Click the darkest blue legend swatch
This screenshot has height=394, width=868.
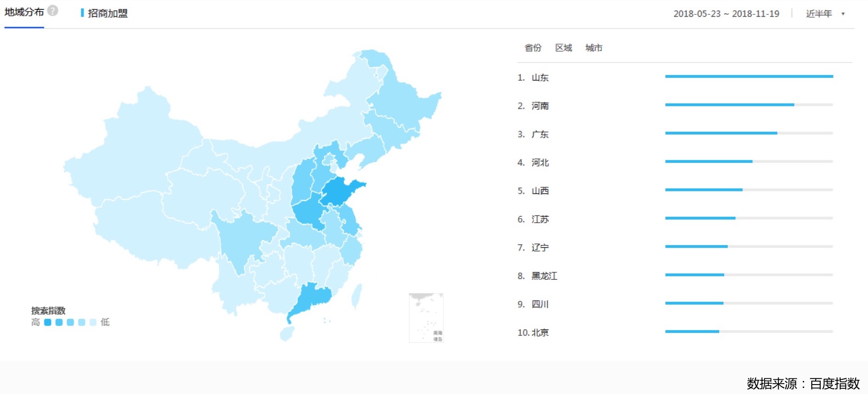coord(48,322)
